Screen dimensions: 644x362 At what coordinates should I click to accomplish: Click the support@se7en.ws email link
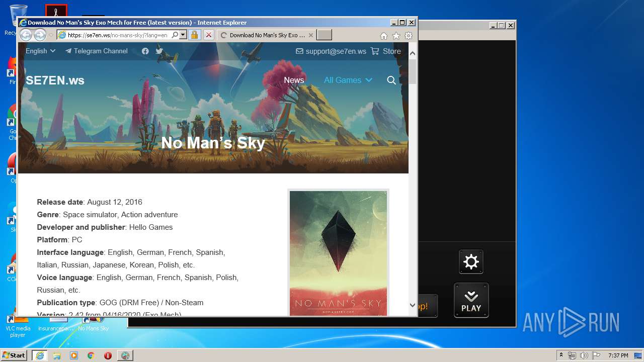coord(331,51)
